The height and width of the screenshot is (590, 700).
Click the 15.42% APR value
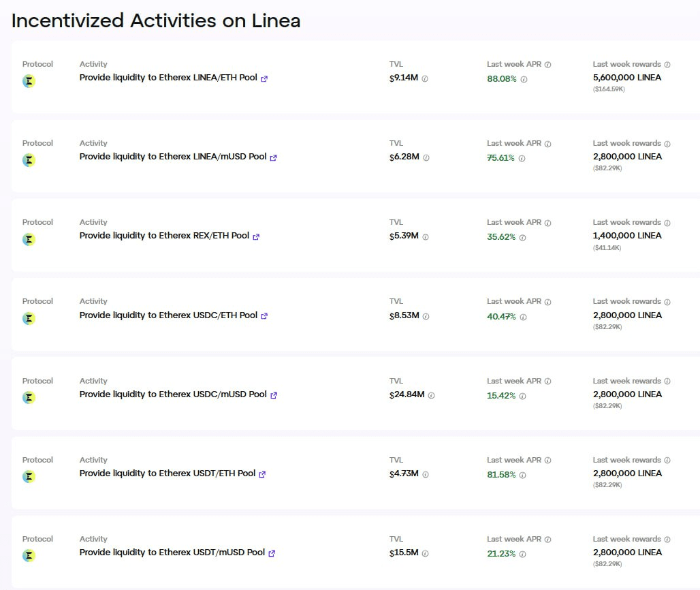coord(501,396)
